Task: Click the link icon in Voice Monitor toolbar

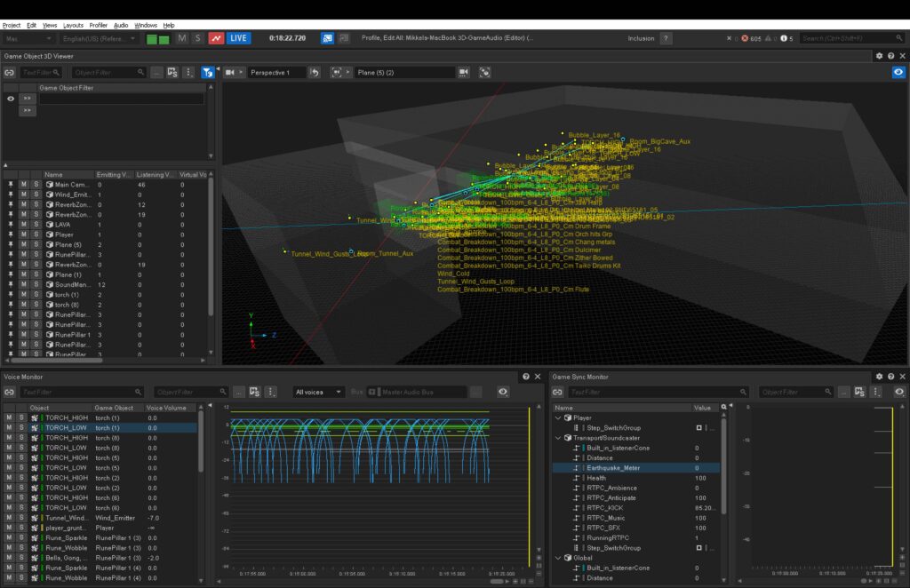Action: click(x=8, y=392)
